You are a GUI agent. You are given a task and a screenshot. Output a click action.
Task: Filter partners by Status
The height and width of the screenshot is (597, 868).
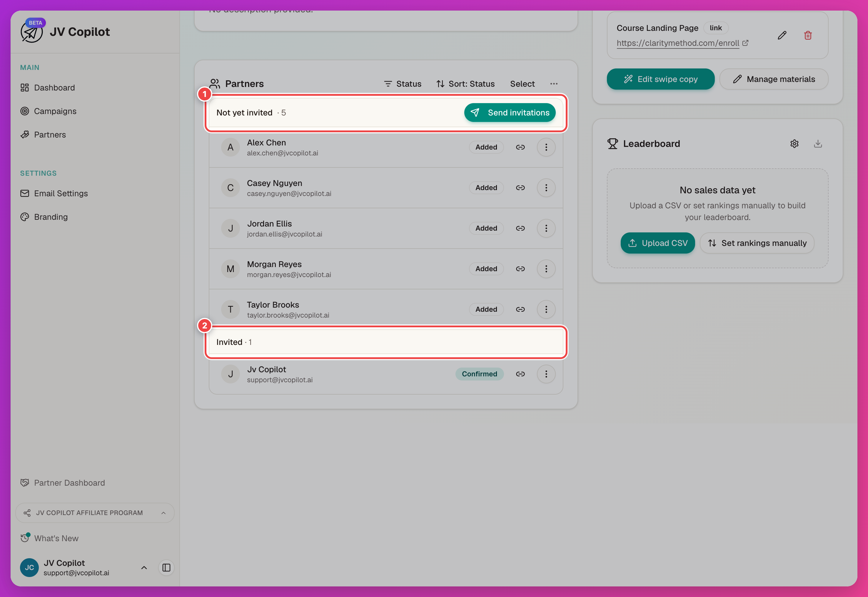click(x=403, y=84)
